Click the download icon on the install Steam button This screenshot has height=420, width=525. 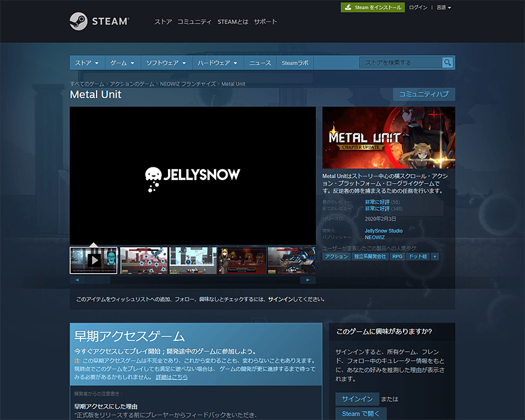point(346,7)
